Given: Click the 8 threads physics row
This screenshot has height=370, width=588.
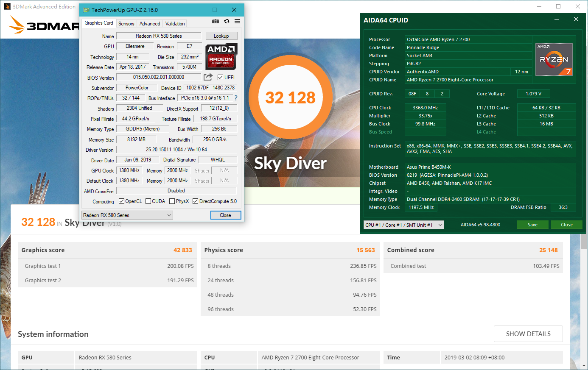Looking at the screenshot, I should (x=290, y=266).
